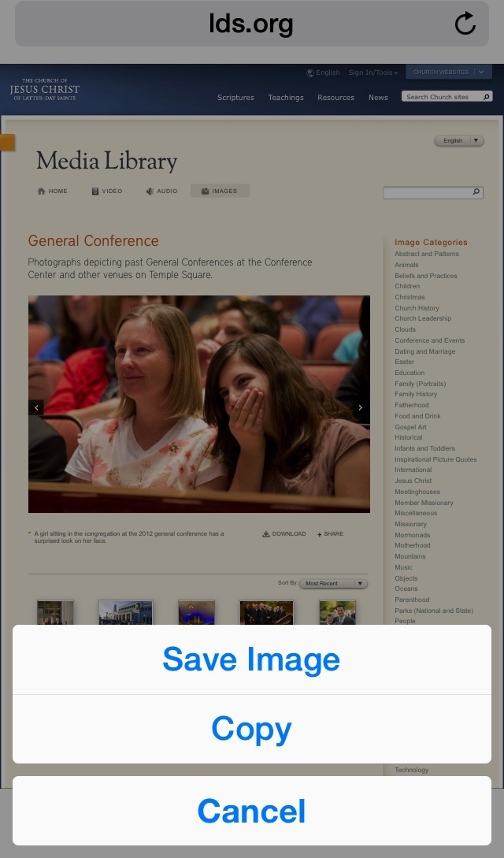504x858 pixels.
Task: Open the Meetinghouses category
Action: coord(417,492)
